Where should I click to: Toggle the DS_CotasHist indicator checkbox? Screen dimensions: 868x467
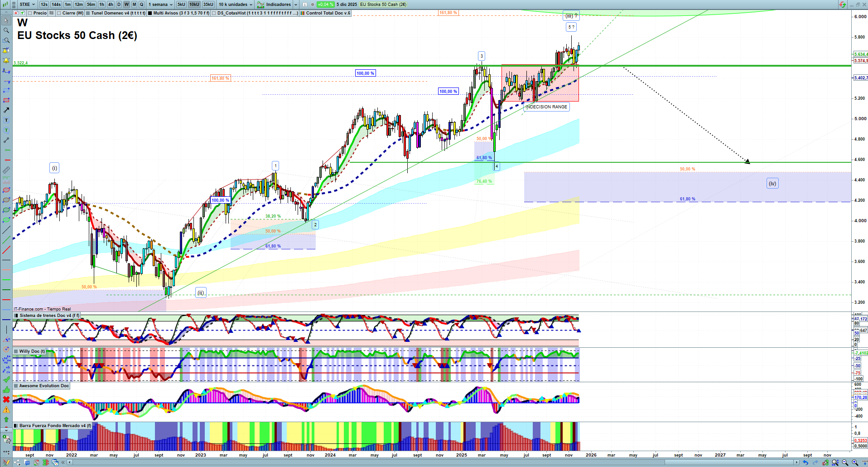point(214,13)
